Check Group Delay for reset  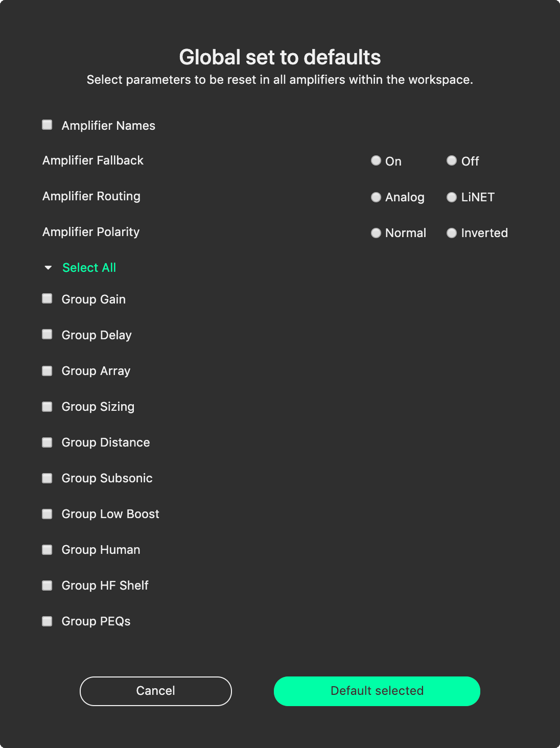click(47, 335)
